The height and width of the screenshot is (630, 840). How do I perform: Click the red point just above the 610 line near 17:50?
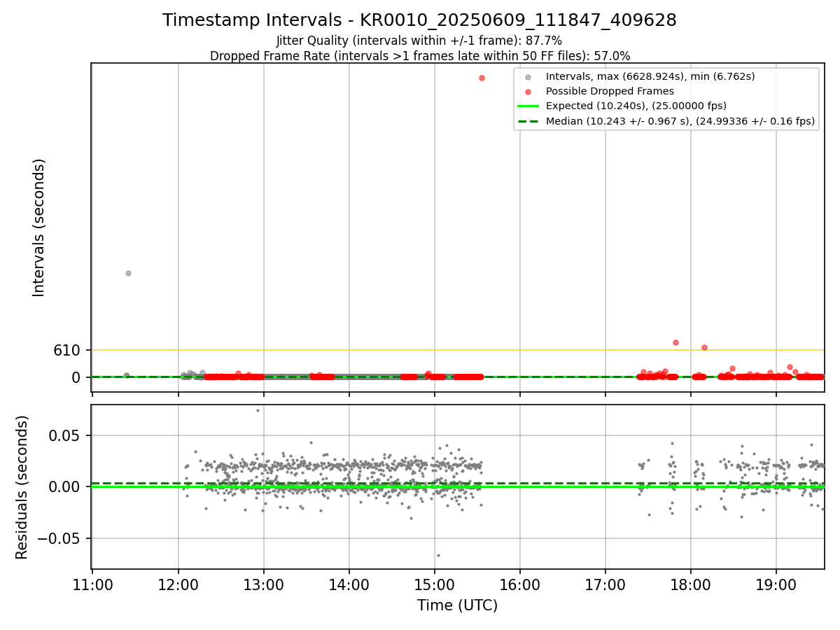pos(675,342)
